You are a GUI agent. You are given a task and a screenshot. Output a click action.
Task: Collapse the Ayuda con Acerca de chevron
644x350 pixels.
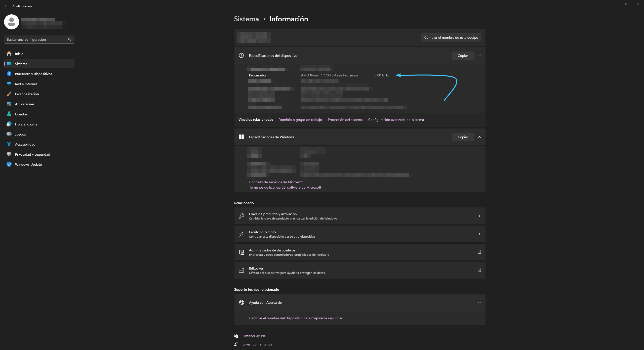point(479,302)
